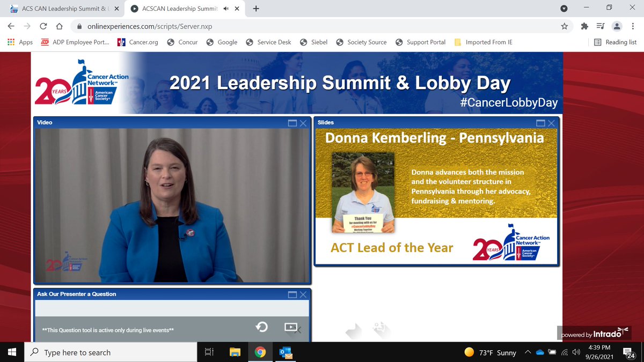The image size is (644, 362).
Task: Maximize the Ask Our Presenter a Question panel
Action: click(292, 294)
